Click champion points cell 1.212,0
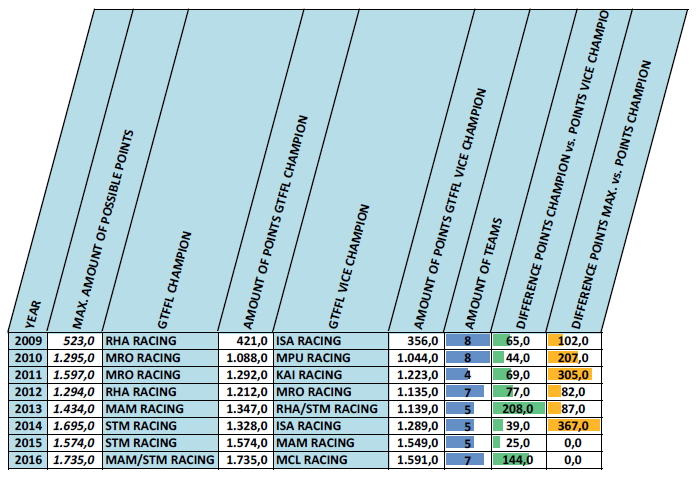 coord(246,392)
